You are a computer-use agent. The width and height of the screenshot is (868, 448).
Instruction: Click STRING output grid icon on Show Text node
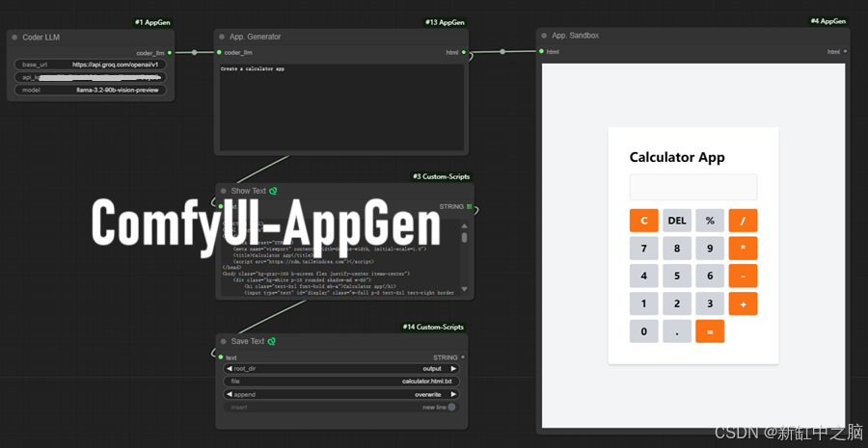pyautogui.click(x=470, y=207)
